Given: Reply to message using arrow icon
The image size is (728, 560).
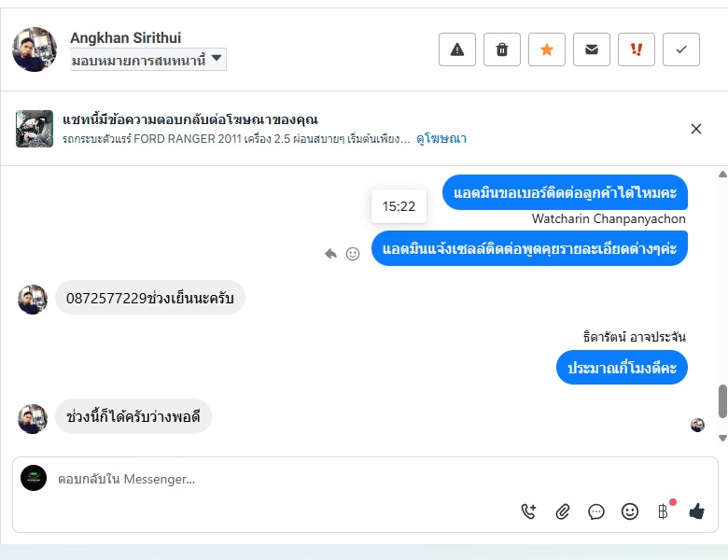Looking at the screenshot, I should (x=330, y=254).
